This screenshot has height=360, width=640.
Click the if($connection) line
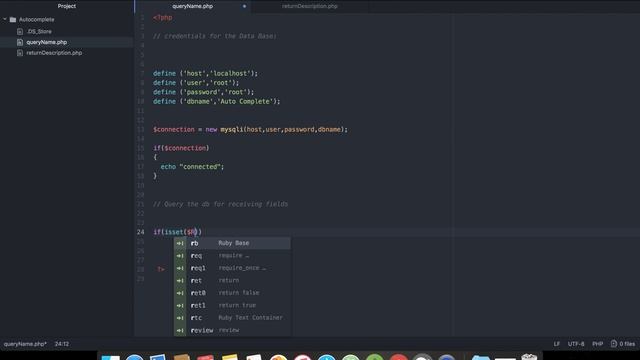tap(181, 148)
